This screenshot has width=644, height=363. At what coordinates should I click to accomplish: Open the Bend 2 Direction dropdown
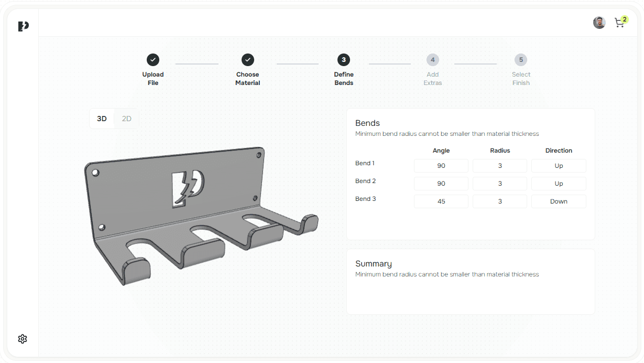point(559,184)
